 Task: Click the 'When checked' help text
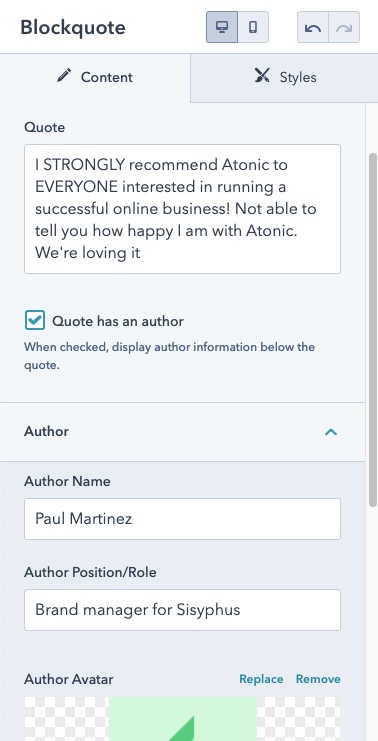click(170, 356)
